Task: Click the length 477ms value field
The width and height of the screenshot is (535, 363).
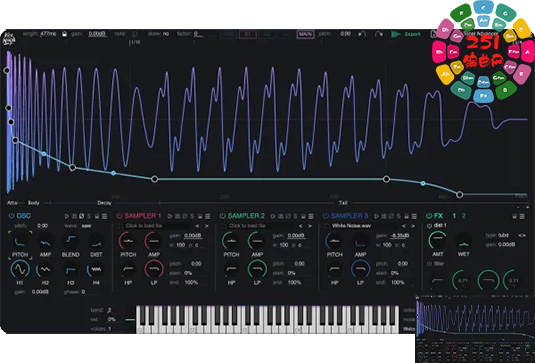Action: (x=48, y=34)
